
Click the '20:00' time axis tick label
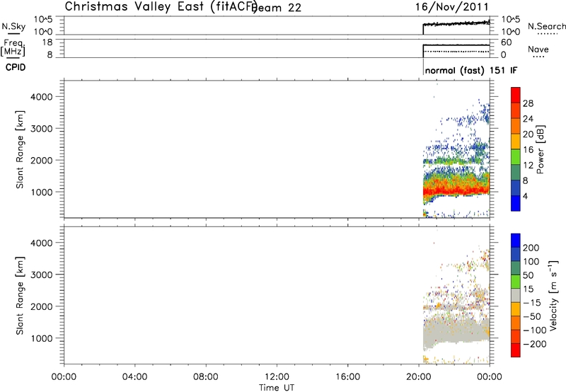418,377
